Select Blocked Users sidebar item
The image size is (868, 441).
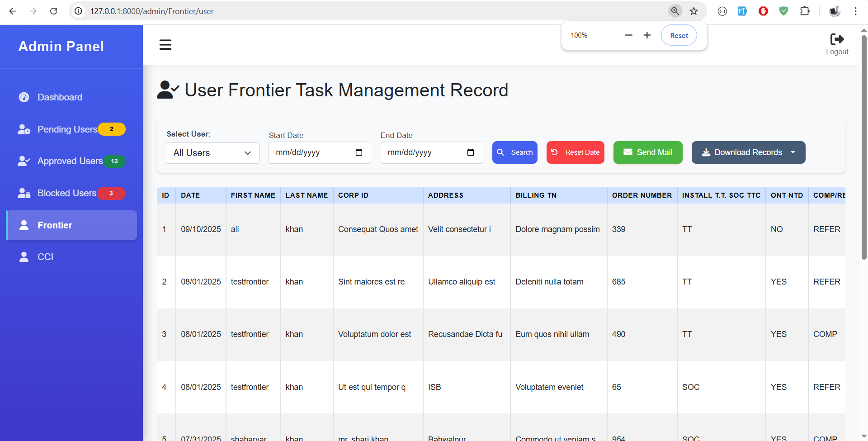(66, 193)
